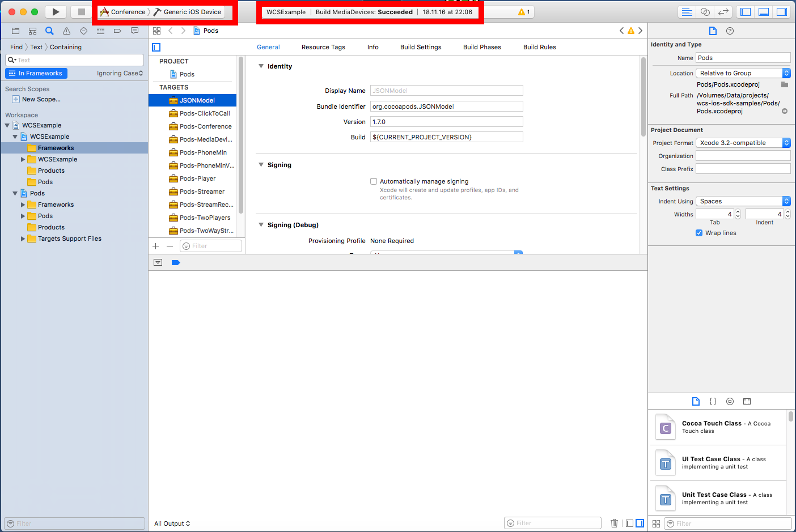Choose Generic iOS Device destination
The width and height of the screenshot is (796, 532).
point(188,12)
